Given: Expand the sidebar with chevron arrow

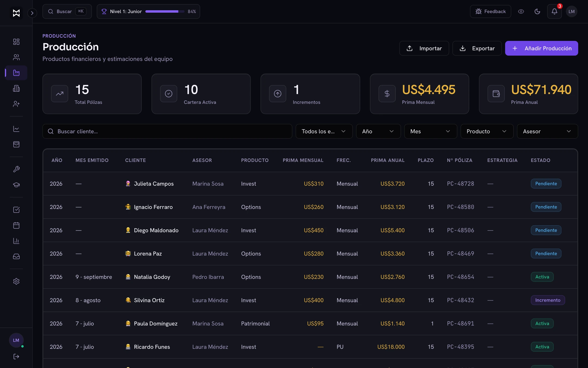Looking at the screenshot, I should tap(32, 13).
